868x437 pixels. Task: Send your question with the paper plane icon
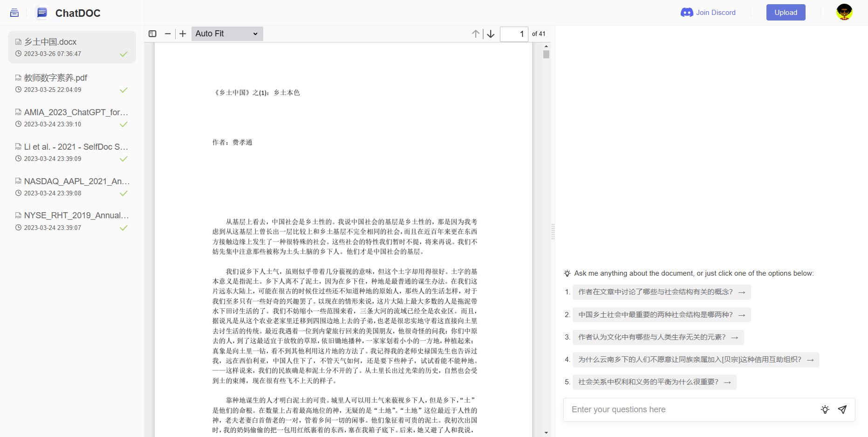[x=842, y=409]
